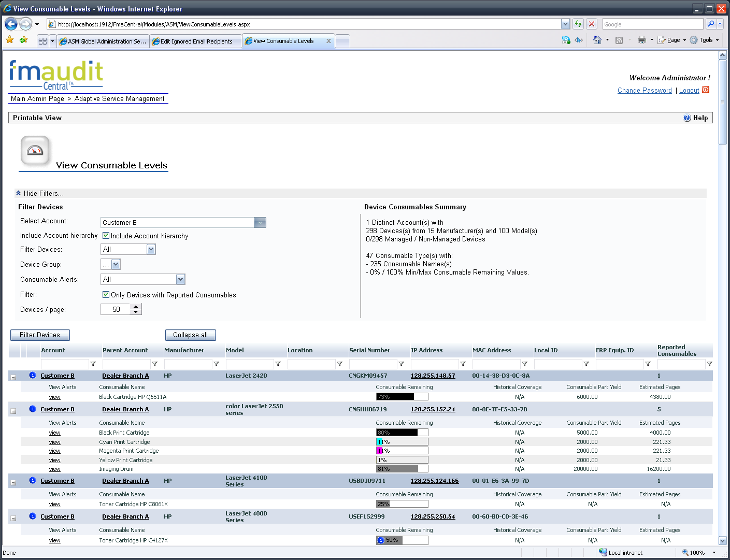Open address bar history dropdown

565,24
